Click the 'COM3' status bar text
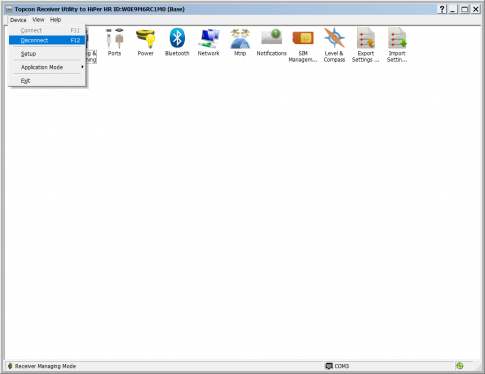485x374 pixels. [x=342, y=366]
